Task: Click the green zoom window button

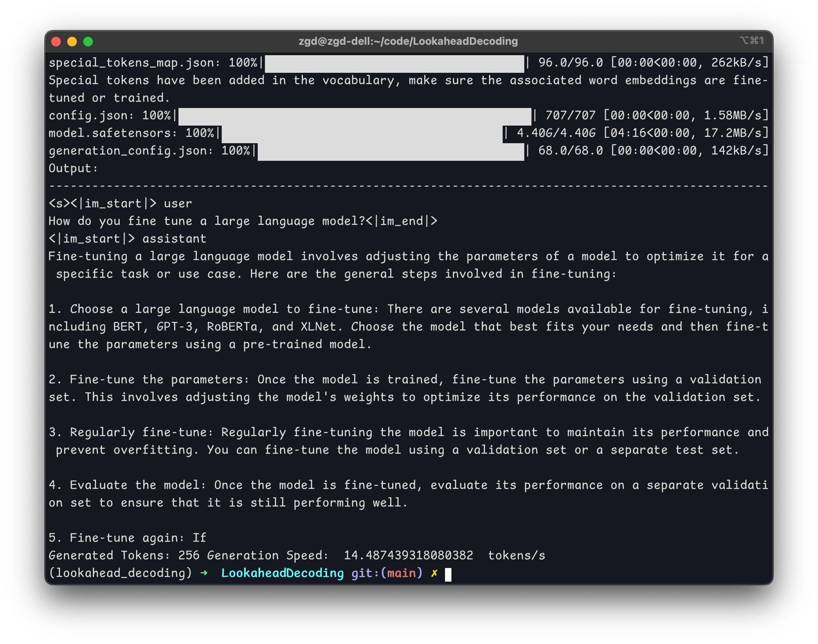Action: click(x=88, y=42)
